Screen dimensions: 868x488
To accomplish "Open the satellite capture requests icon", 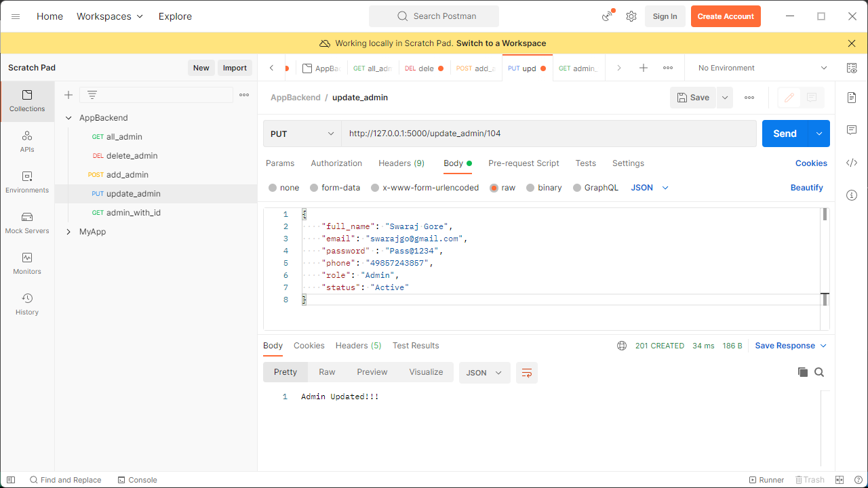I will pos(608,16).
